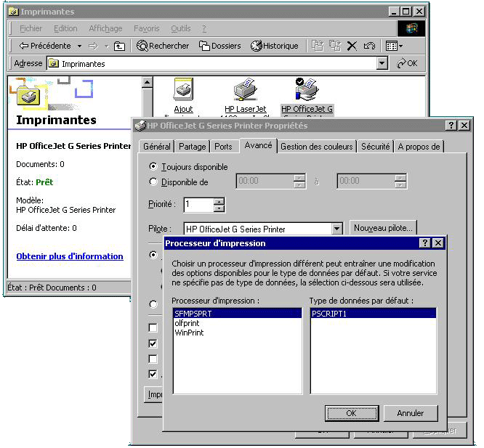Click the Undo toolbar icon
This screenshot has width=484, height=448.
[x=369, y=46]
